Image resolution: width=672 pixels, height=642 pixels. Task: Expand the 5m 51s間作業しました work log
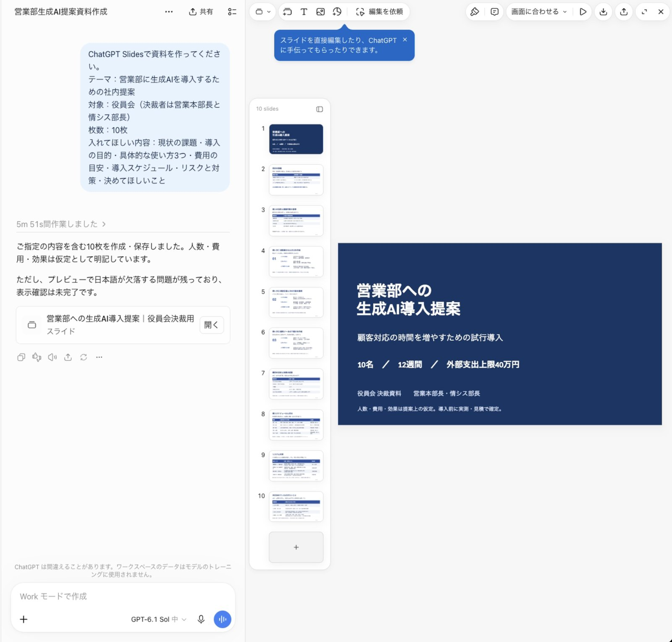click(61, 224)
